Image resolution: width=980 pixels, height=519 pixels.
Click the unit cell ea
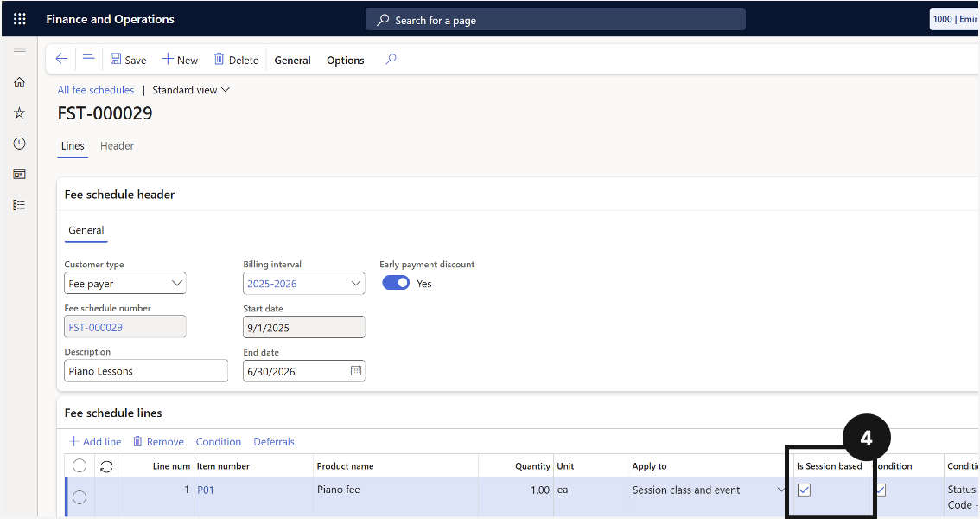tap(563, 490)
